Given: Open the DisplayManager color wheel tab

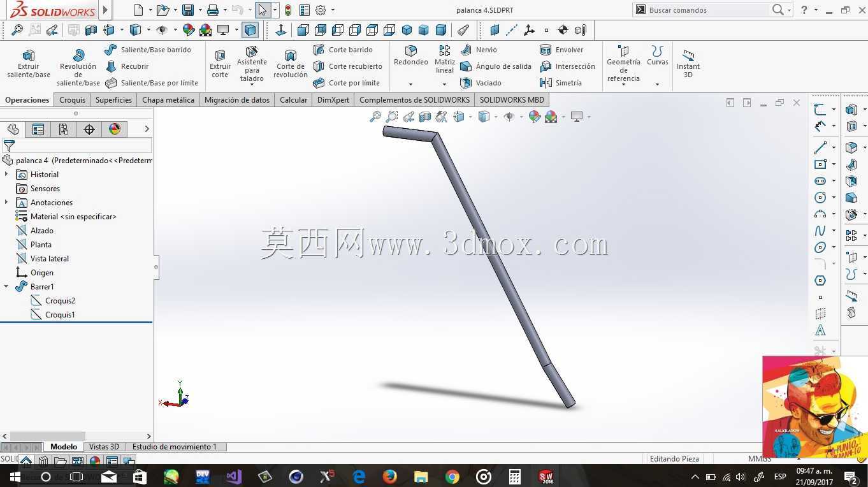Looking at the screenshot, I should tap(115, 129).
